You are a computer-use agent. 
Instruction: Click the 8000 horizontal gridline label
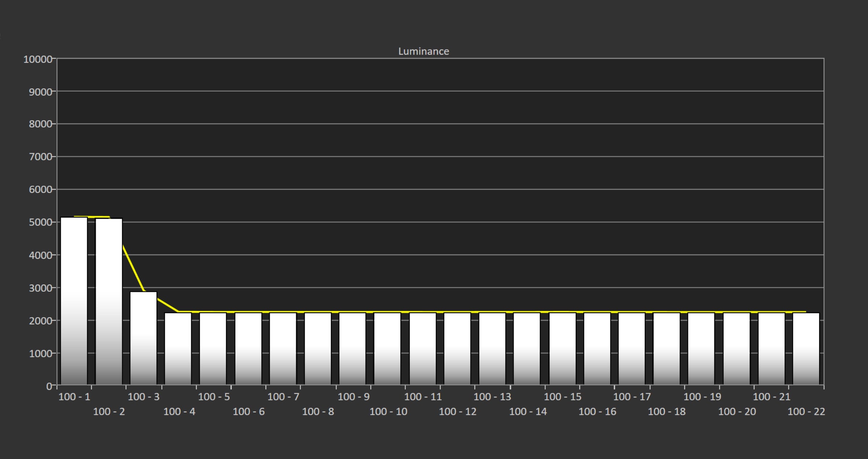click(41, 124)
